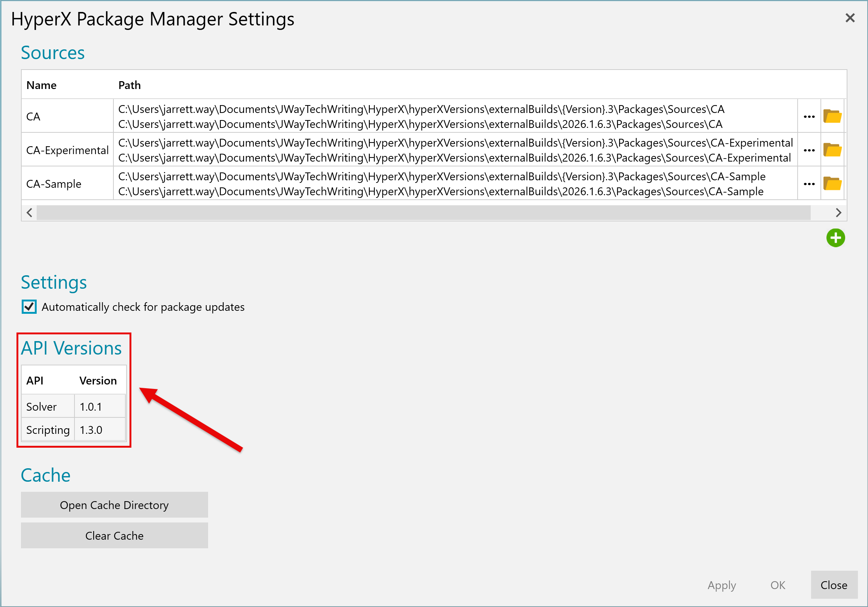Click the Apply button
The image size is (868, 607).
pos(722,585)
